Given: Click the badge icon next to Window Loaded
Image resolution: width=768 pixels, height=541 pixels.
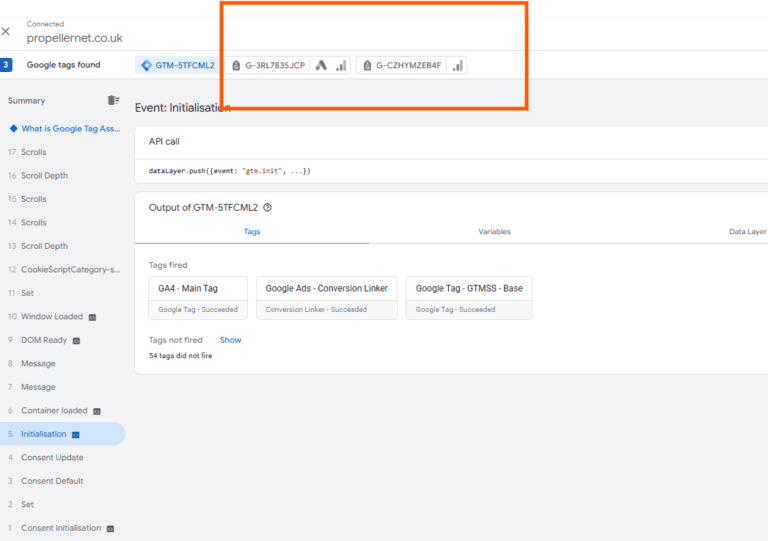Looking at the screenshot, I should [93, 317].
